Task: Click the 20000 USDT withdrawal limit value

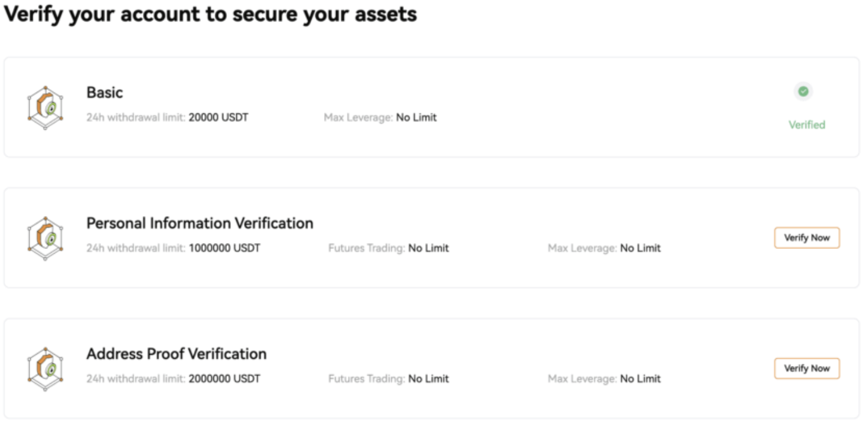Action: [218, 118]
